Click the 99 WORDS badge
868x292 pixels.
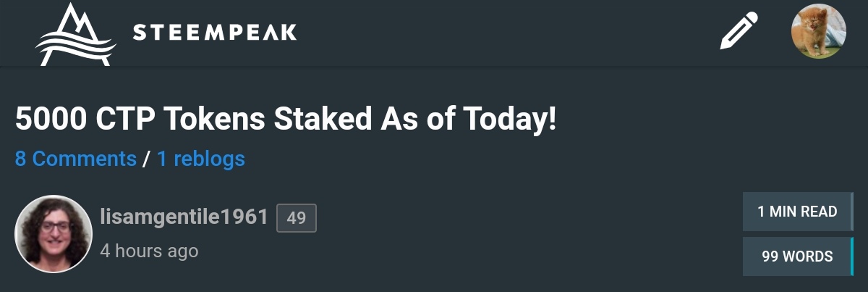coord(797,256)
